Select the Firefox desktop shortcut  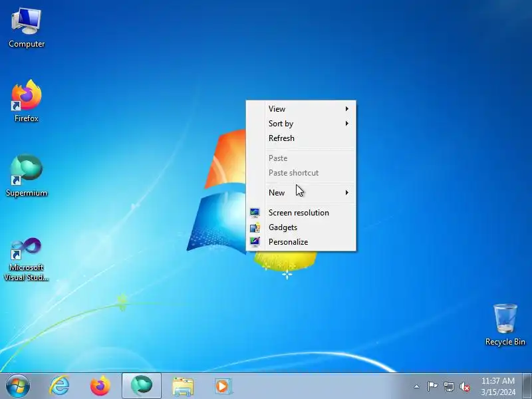coord(27,101)
